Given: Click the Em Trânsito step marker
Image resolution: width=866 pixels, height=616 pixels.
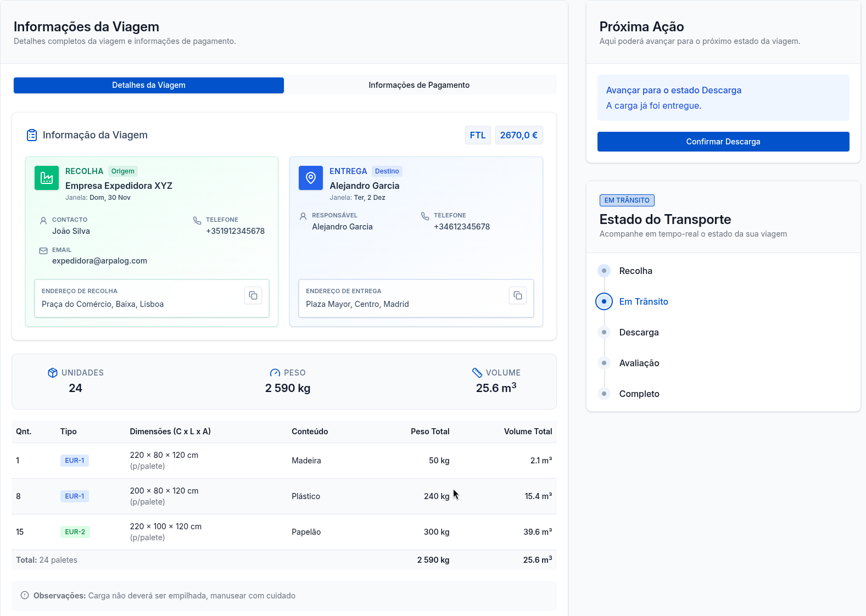Looking at the screenshot, I should coord(604,301).
